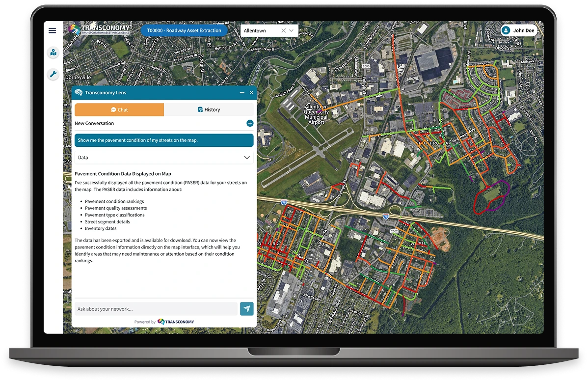Open the Allentown city dropdown
The width and height of the screenshot is (588, 381).
click(292, 30)
